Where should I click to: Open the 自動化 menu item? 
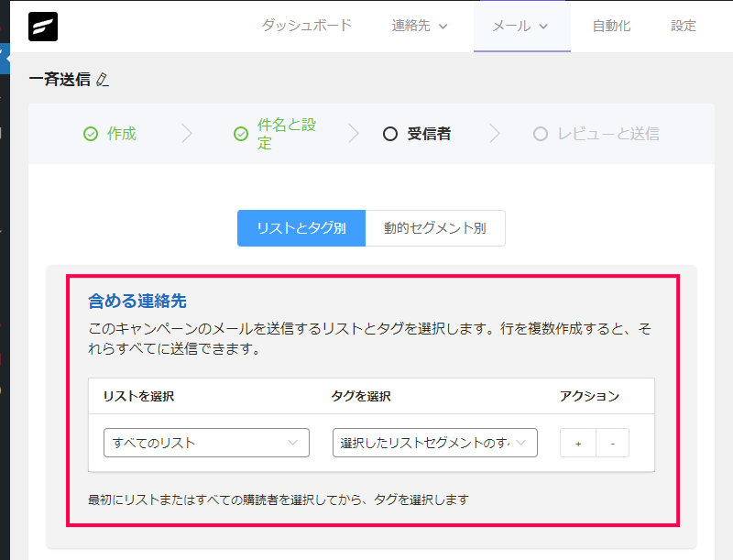pyautogui.click(x=611, y=26)
